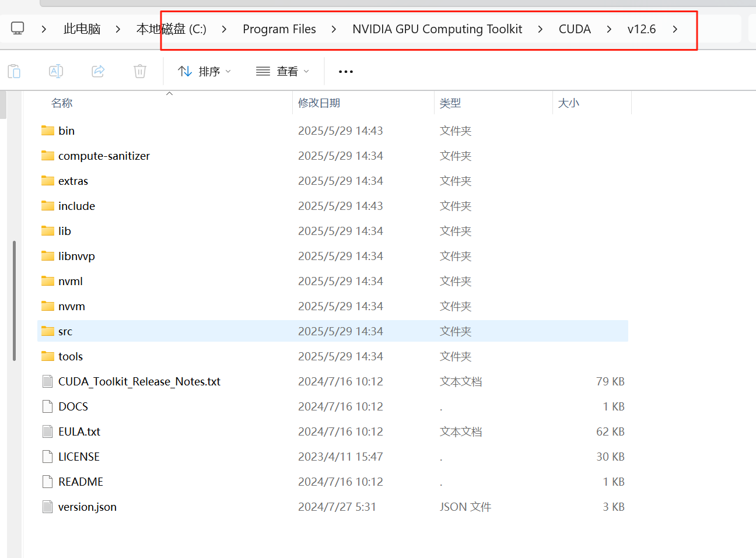Select the nvml folder name
This screenshot has width=756, height=558.
pos(71,281)
